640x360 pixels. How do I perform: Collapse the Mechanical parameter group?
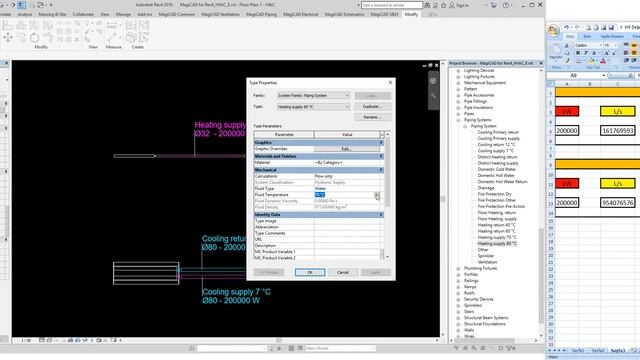pos(381,170)
